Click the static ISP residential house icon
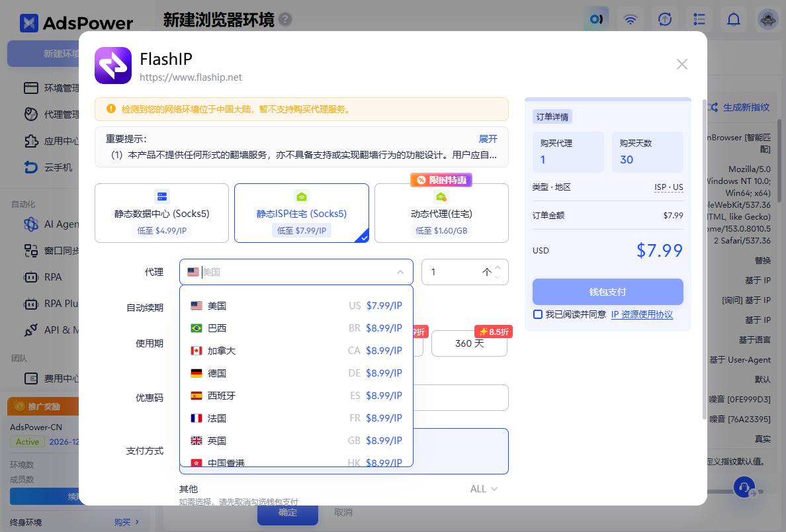This screenshot has height=532, width=786. point(302,196)
